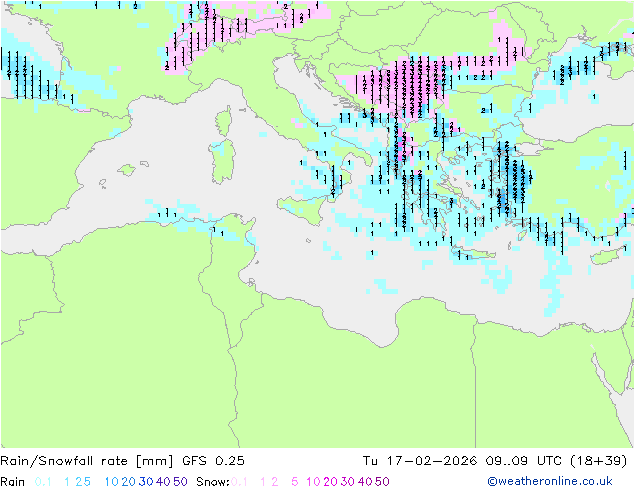This screenshot has width=634, height=490.
Task: Click the "Snow:" legend label
Action: [213, 482]
